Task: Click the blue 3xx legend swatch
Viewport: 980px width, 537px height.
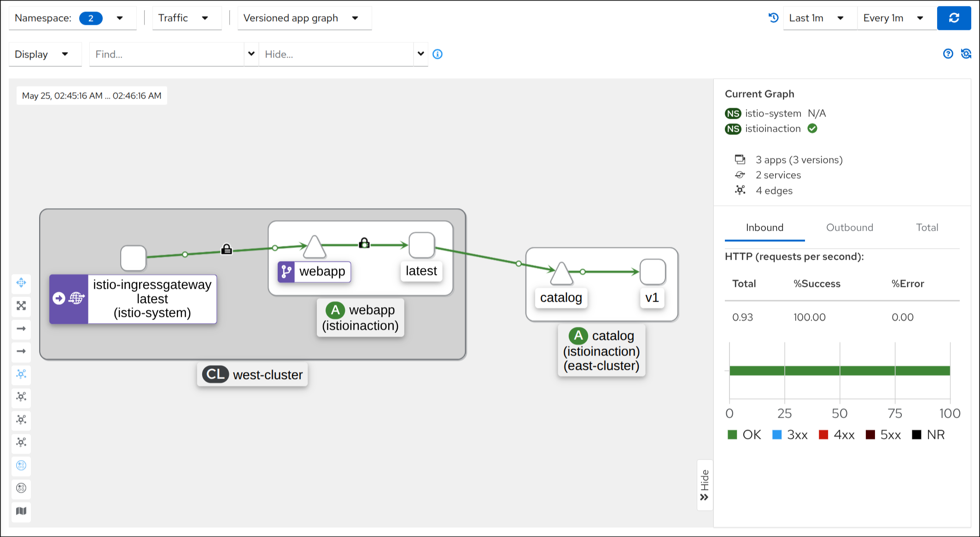Action: tap(777, 435)
